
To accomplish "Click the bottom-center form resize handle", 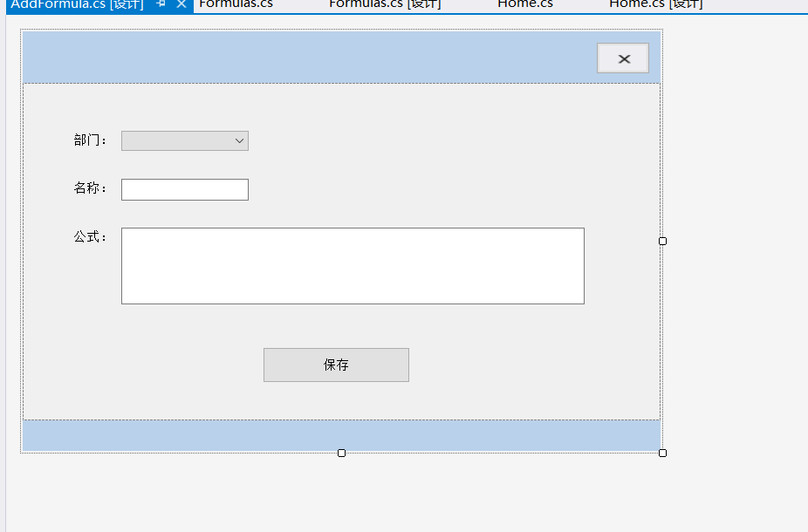I will point(342,454).
